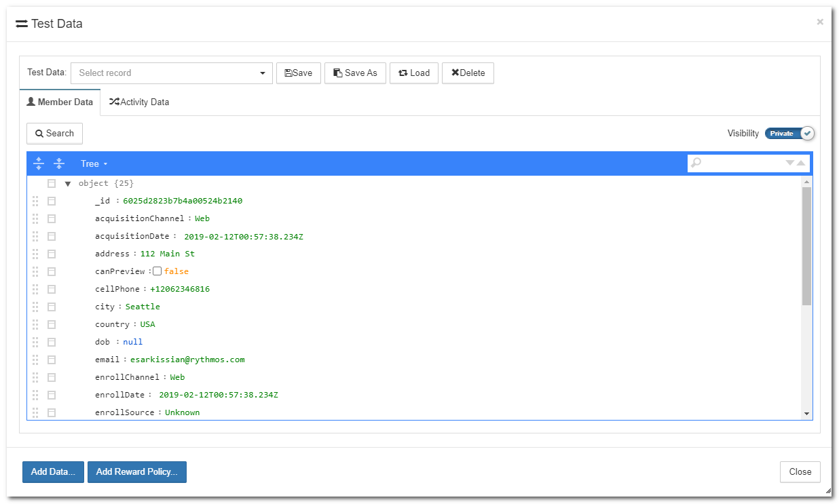Viewport: 839px width, 504px height.
Task: Click the previous search result arrow
Action: [x=801, y=163]
